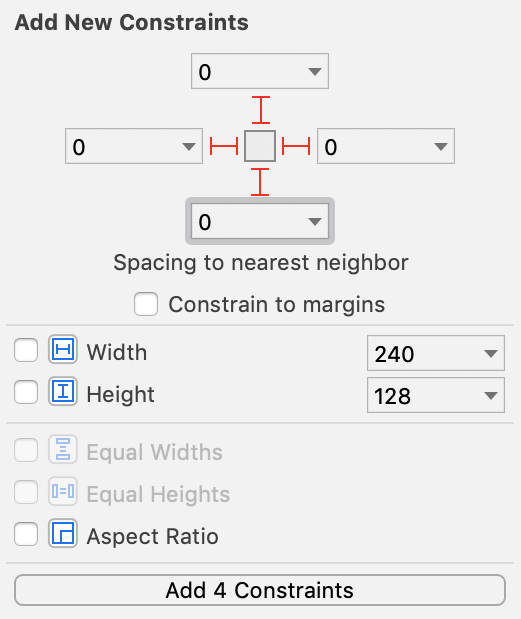Click the center view square icon
521x619 pixels.
[x=260, y=146]
